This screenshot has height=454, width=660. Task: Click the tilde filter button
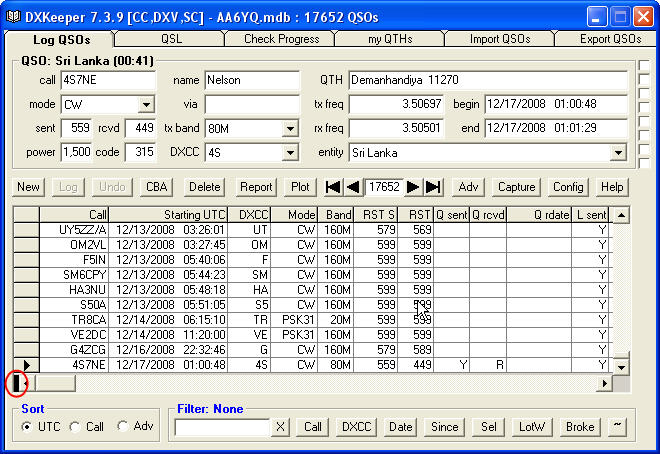tap(617, 427)
